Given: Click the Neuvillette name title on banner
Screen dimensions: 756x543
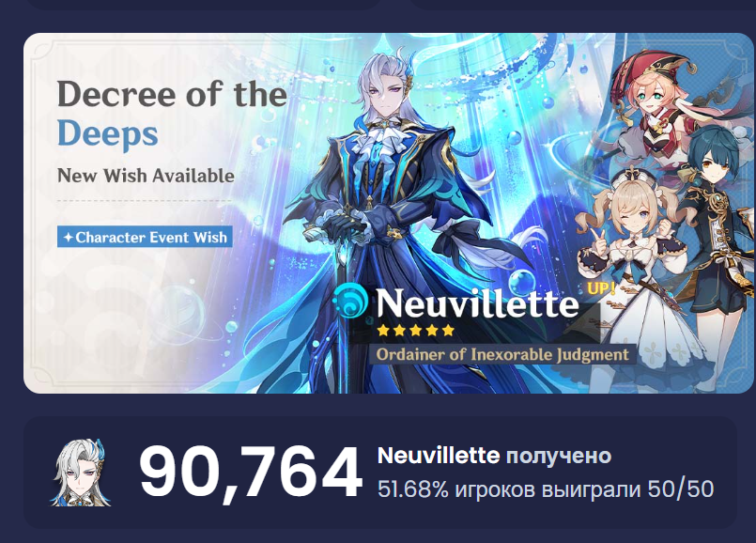Looking at the screenshot, I should tap(477, 303).
